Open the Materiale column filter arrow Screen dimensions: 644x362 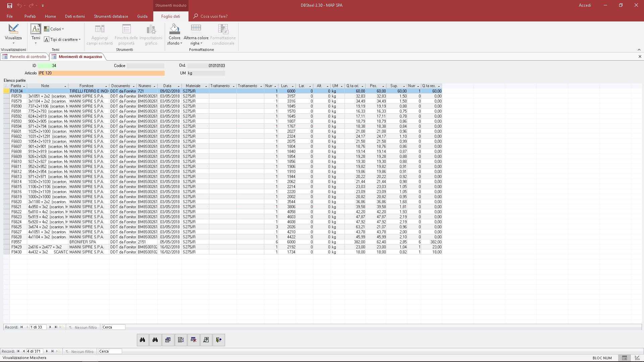pos(206,86)
